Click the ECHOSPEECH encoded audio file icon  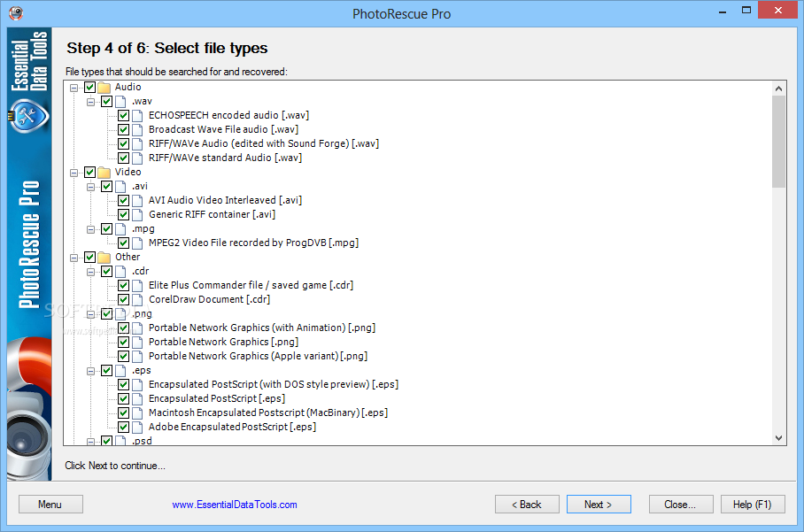(x=137, y=116)
